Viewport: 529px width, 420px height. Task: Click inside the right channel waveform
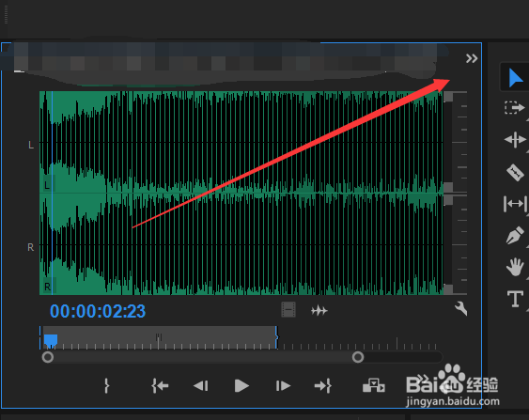tap(241, 244)
